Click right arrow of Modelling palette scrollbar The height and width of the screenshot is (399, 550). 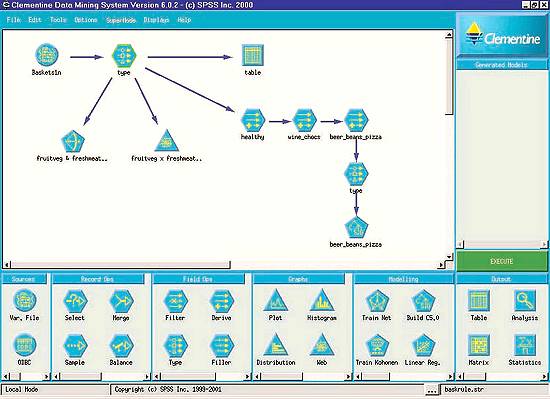(x=450, y=377)
